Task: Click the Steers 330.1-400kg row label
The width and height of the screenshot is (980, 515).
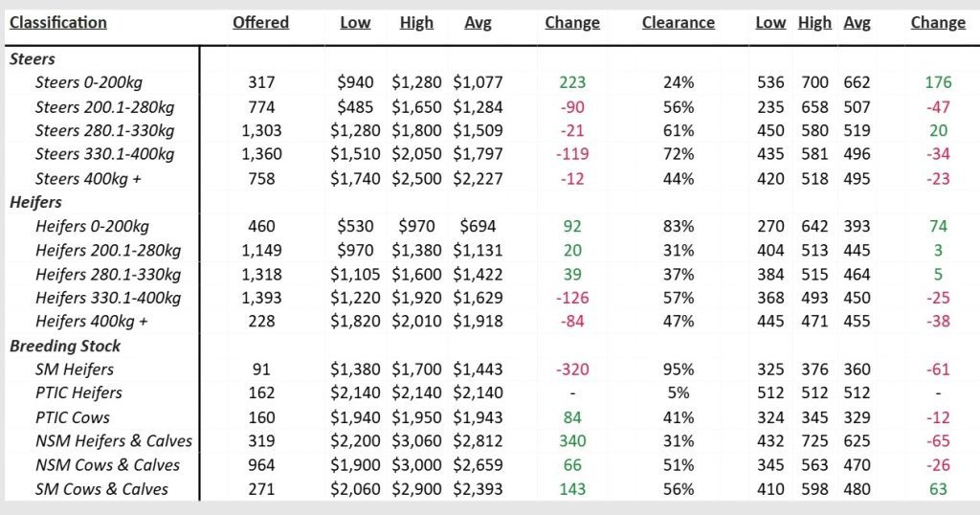Action: [105, 154]
